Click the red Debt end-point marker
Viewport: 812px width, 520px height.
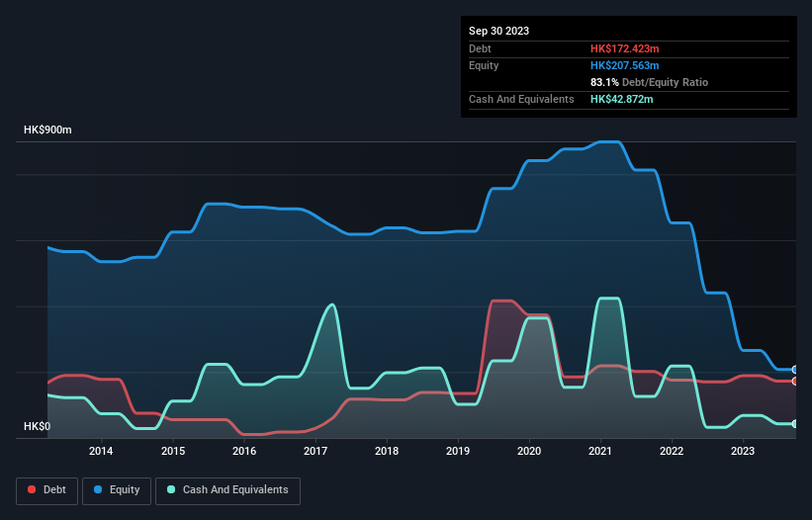[795, 382]
